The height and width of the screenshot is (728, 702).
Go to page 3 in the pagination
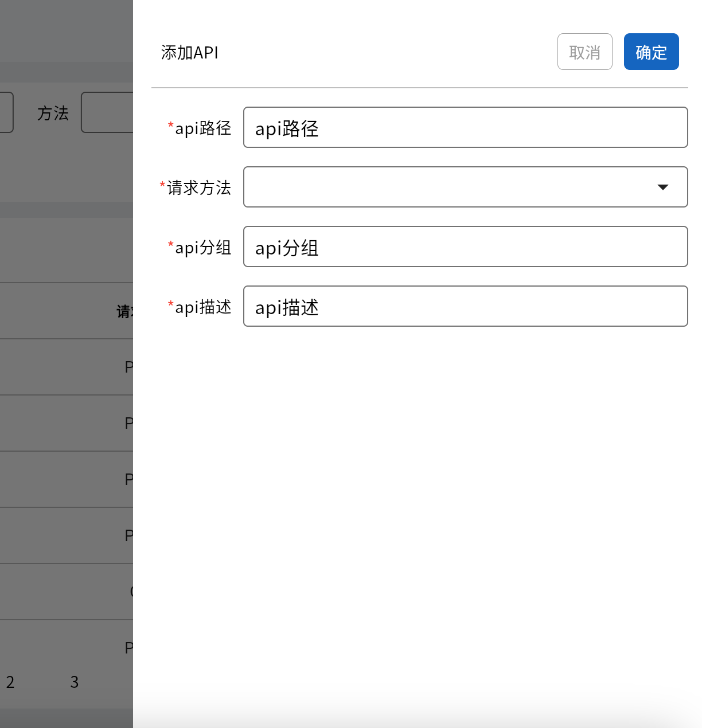[75, 682]
